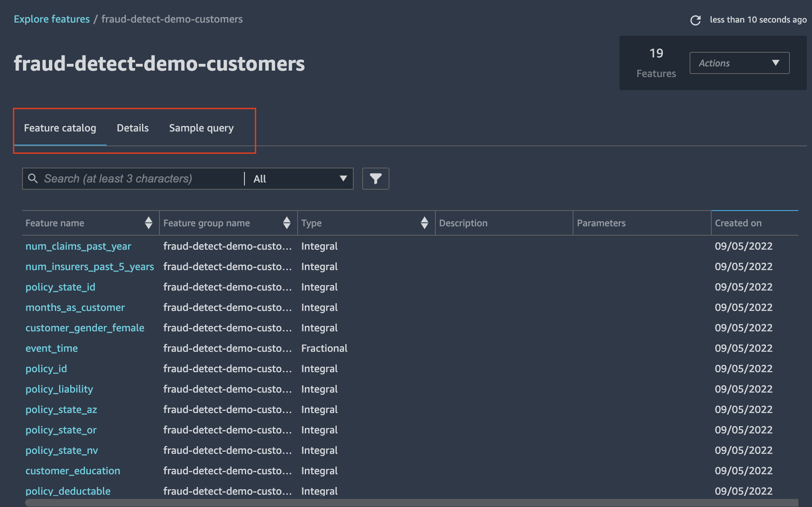Click the refresh icon near the timestamp
Viewport: 812px width, 507px height.
696,20
